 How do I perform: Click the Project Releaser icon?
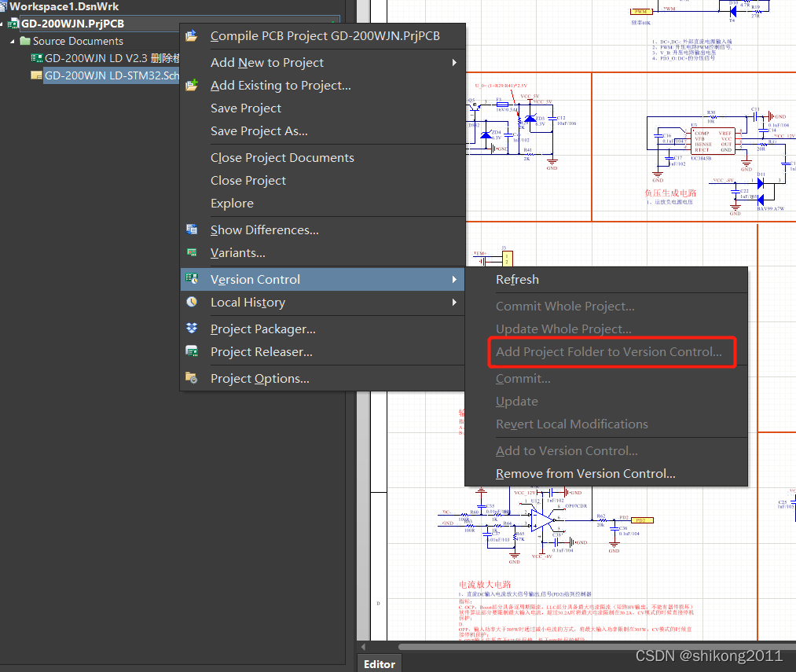(191, 352)
